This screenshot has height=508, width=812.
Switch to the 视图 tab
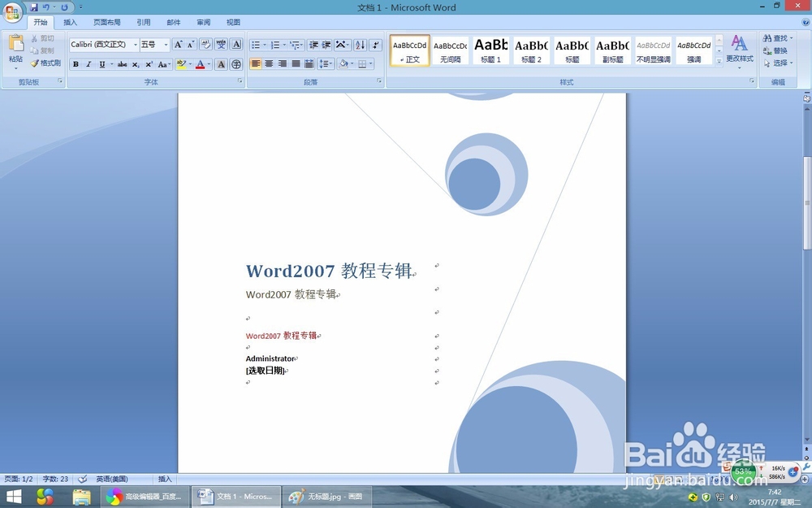pyautogui.click(x=233, y=22)
